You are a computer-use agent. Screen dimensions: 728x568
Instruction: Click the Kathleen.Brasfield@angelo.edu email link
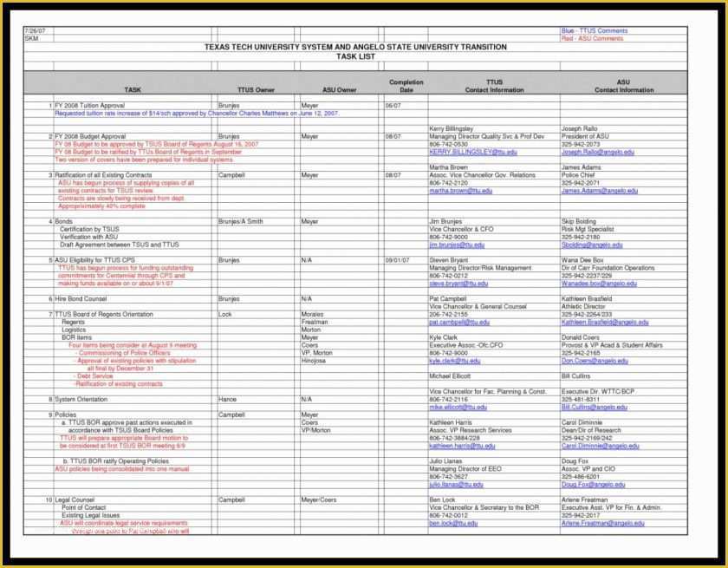[x=605, y=322]
